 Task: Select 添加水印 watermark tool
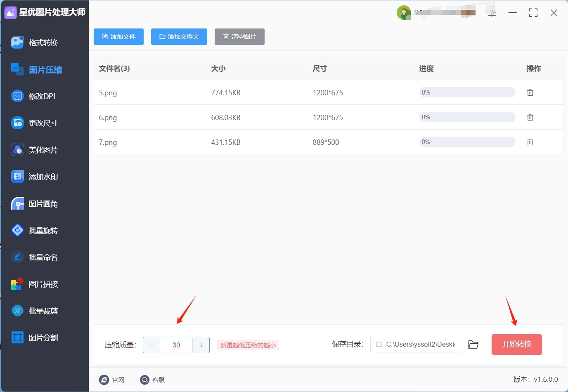[x=43, y=177]
